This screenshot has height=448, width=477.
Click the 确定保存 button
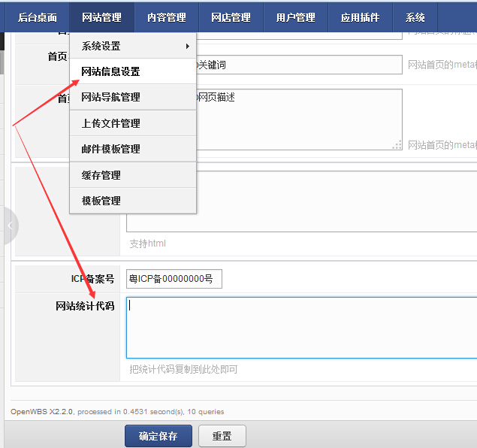[158, 436]
